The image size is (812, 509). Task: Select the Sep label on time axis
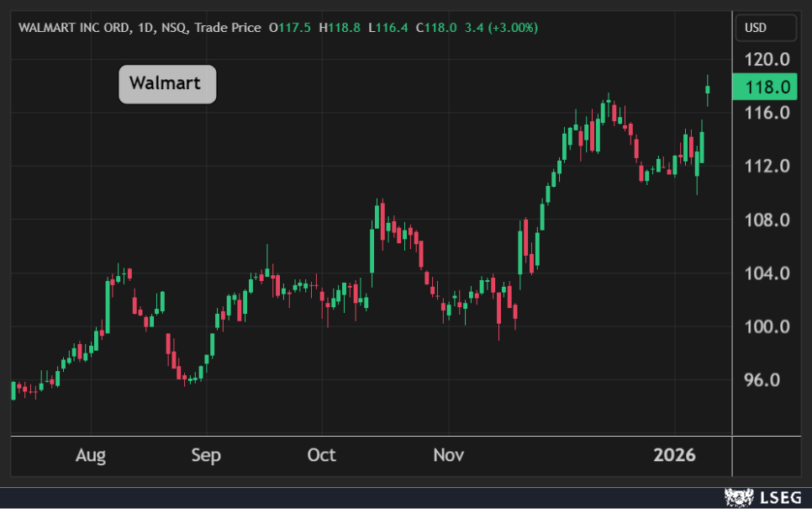(x=206, y=455)
